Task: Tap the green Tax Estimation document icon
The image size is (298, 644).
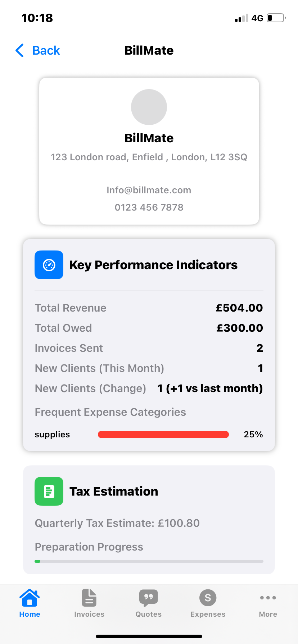Action: pos(49,491)
